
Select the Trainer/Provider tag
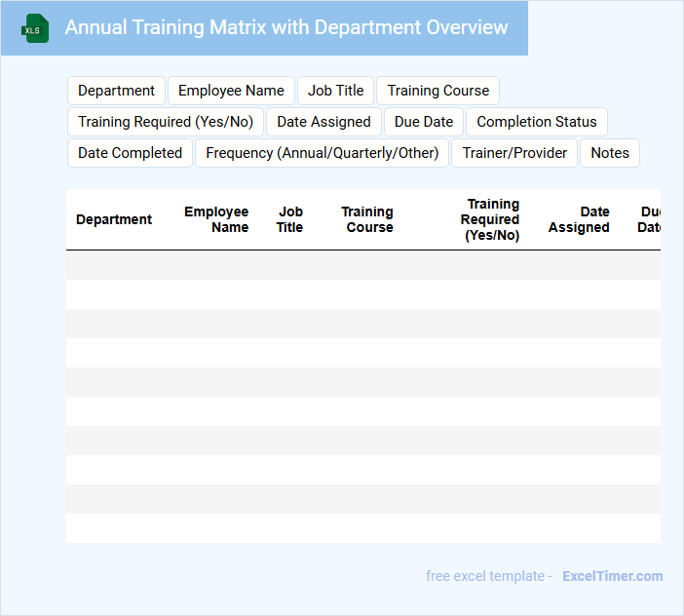[514, 153]
